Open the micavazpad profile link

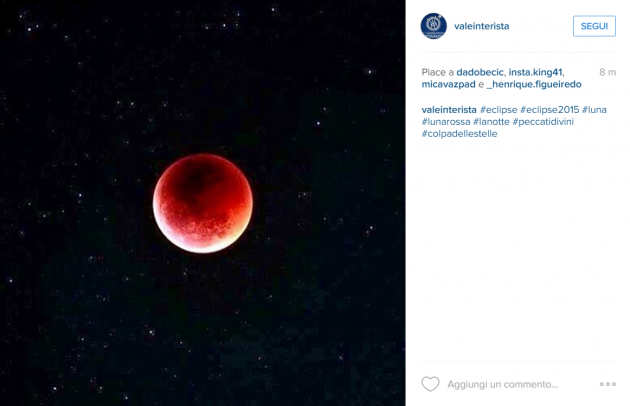(448, 84)
